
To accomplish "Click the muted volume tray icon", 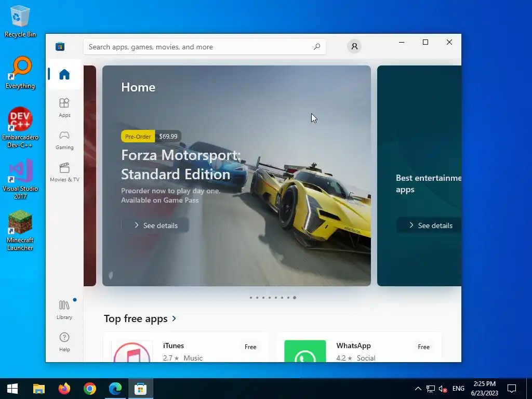I will [443, 389].
